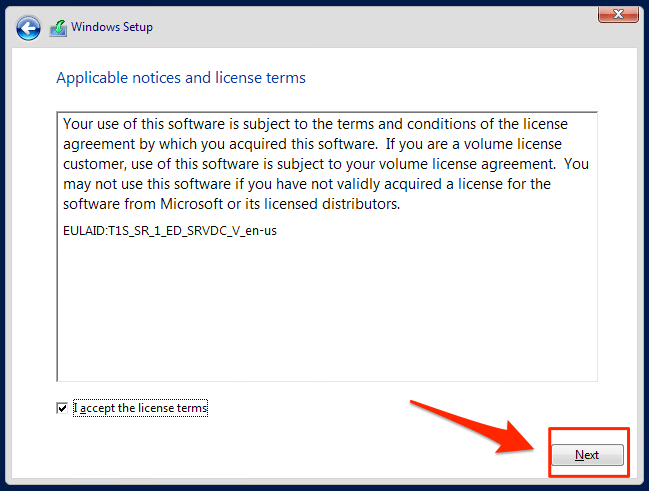Click the blank area left of Next

pos(300,455)
